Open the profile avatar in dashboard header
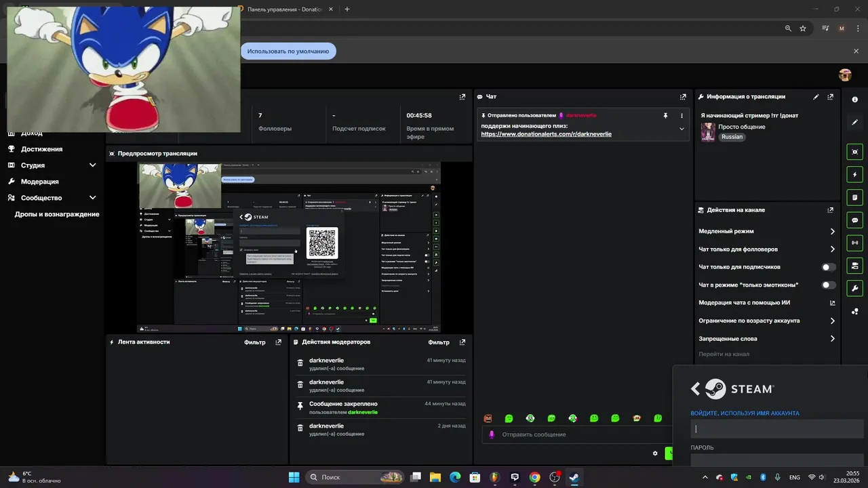The width and height of the screenshot is (868, 488). (845, 75)
